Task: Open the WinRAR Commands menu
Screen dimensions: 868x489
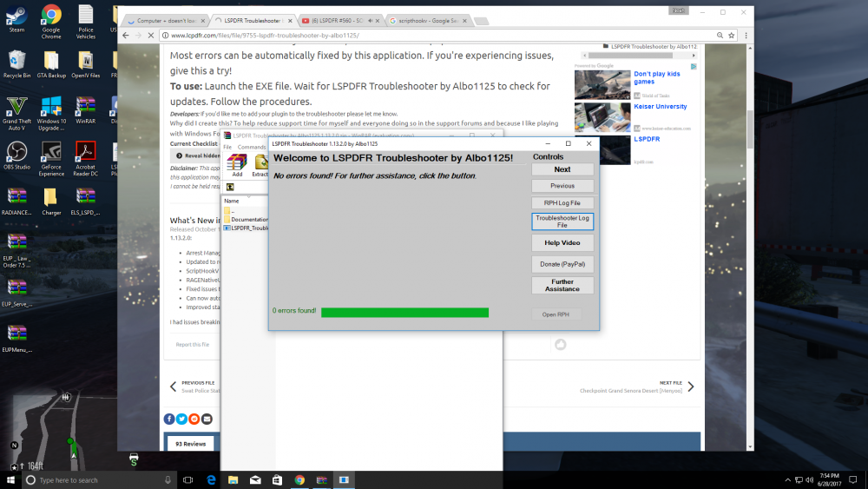Action: (x=252, y=148)
